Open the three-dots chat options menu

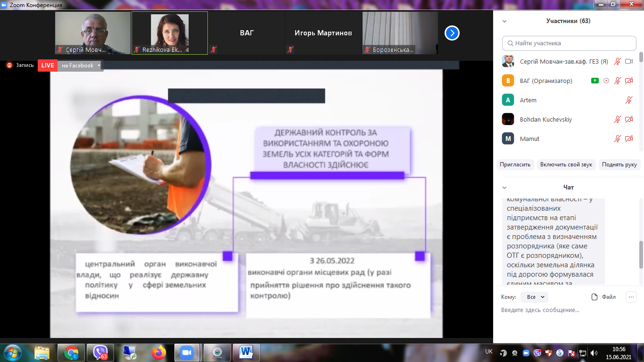click(631, 297)
